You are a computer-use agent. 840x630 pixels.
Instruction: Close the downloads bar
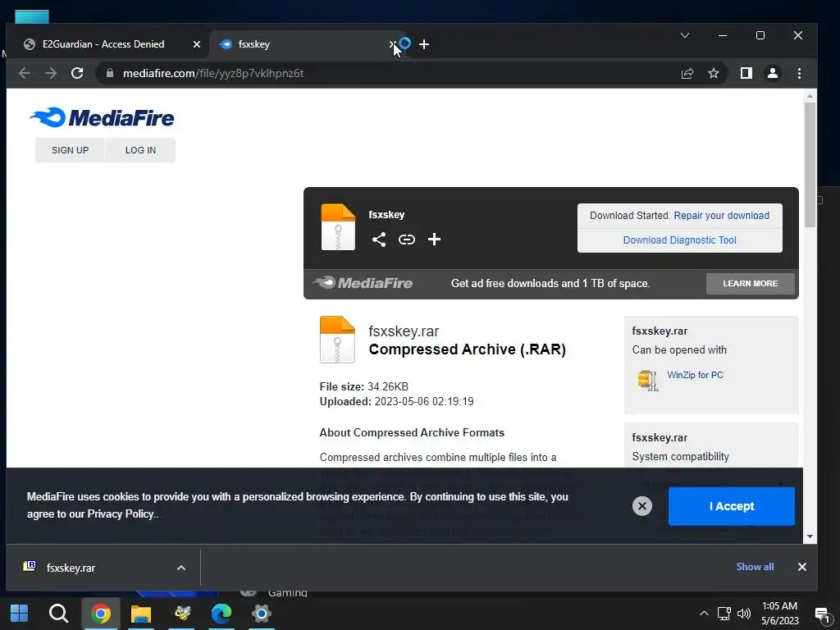pos(801,567)
